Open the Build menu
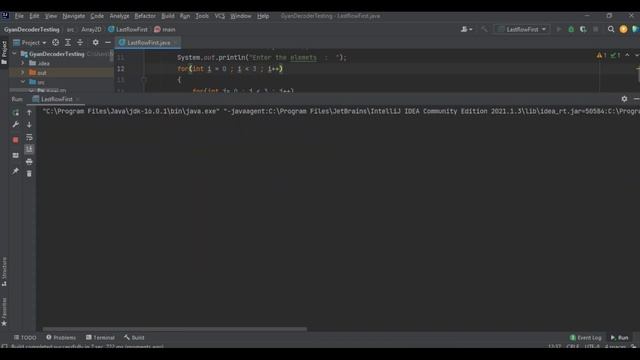This screenshot has height=360, width=640. 168,16
